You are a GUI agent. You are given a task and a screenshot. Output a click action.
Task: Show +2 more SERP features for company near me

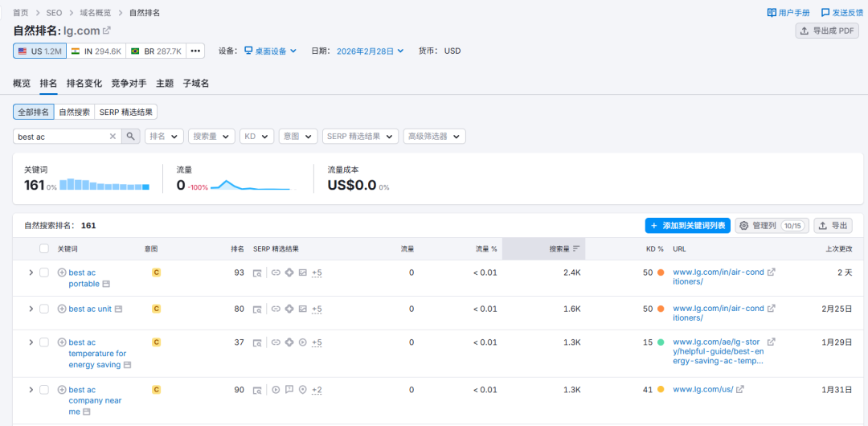click(x=317, y=390)
